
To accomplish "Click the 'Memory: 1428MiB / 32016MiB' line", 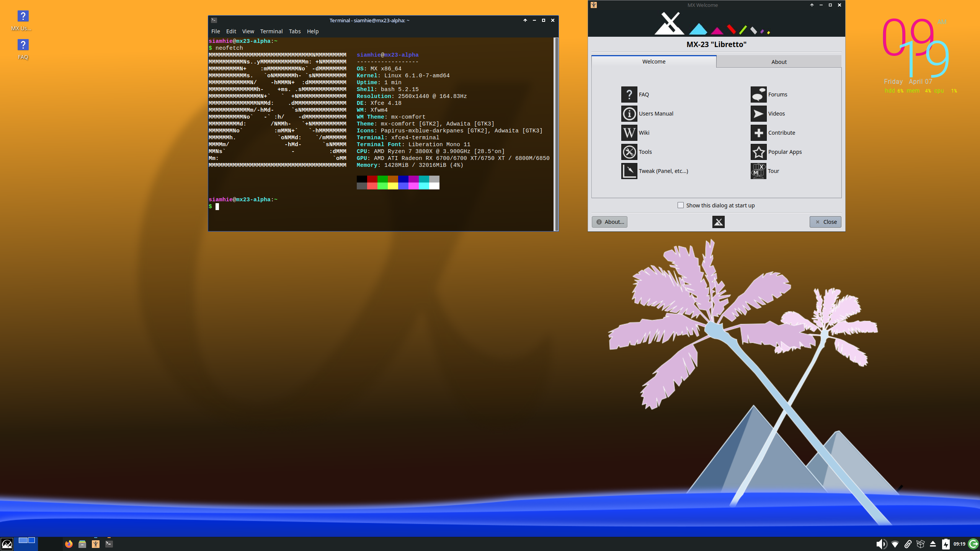I will coord(410,165).
